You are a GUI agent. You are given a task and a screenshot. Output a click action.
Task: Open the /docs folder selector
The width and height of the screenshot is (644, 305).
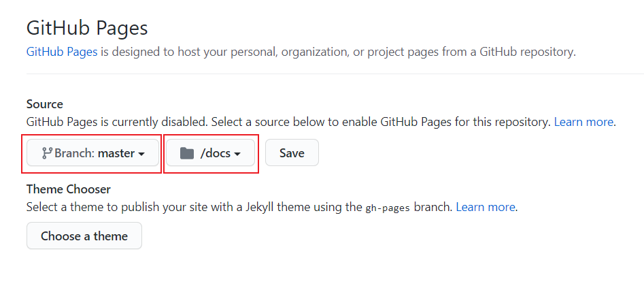210,153
